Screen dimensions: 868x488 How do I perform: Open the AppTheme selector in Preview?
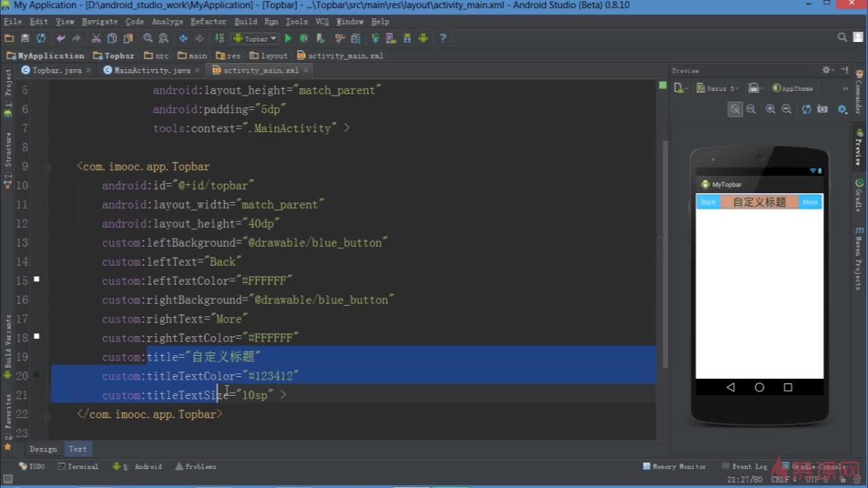pos(793,88)
